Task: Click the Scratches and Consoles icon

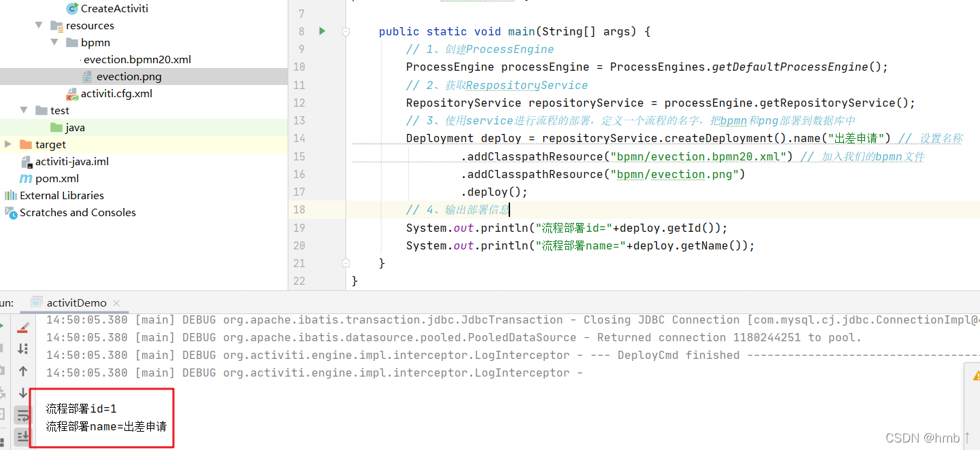Action: tap(11, 213)
